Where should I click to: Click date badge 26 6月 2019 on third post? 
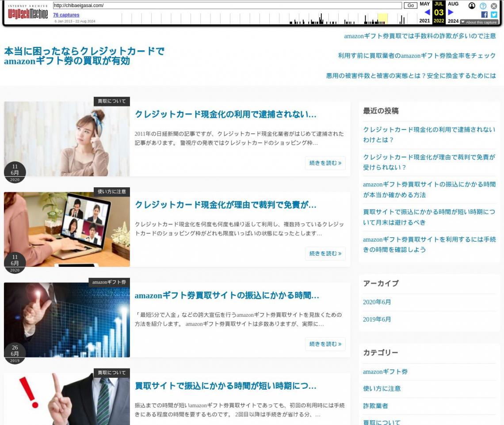coord(15,354)
